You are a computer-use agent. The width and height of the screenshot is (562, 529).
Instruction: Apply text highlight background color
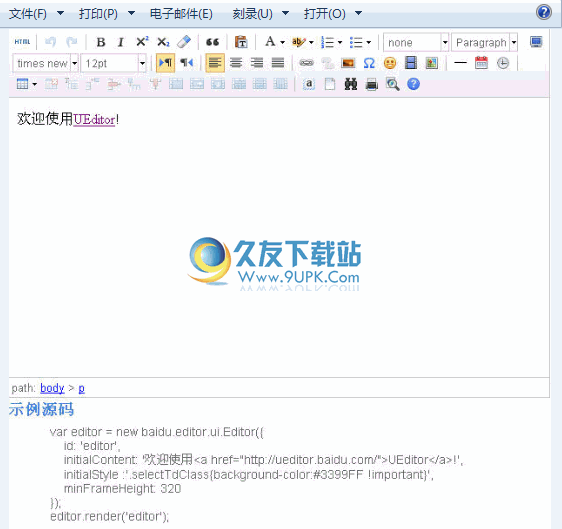(298, 42)
